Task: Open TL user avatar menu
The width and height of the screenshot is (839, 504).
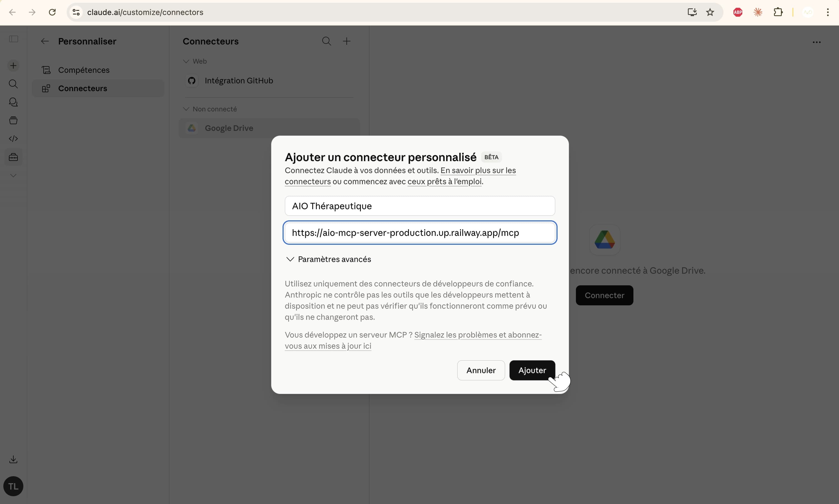Action: click(x=13, y=486)
